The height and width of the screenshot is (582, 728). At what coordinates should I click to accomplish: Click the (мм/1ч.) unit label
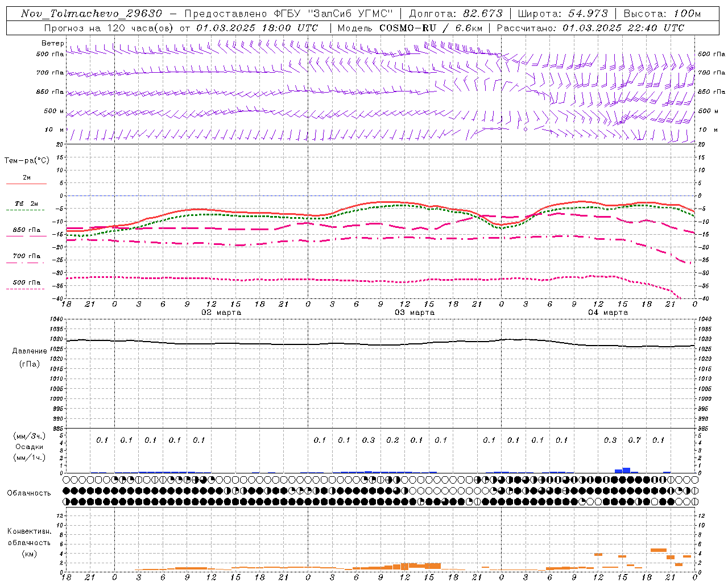(30, 458)
